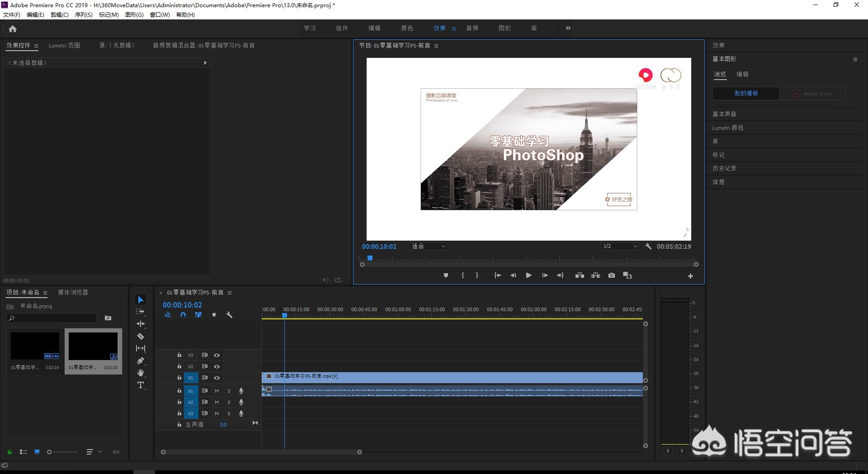Switch to 媒体浏览器 tab
Image resolution: width=868 pixels, height=474 pixels.
coord(73,293)
